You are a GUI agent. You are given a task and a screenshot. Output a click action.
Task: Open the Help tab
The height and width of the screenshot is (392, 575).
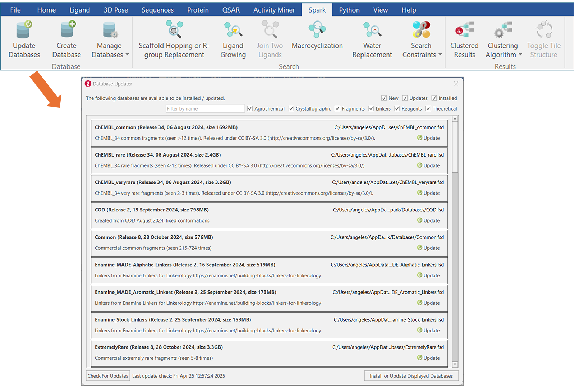(409, 10)
